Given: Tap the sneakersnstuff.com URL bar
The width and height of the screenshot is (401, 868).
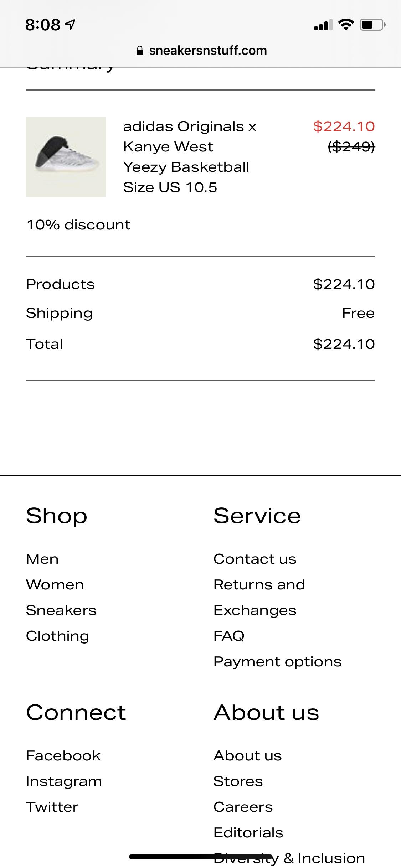Looking at the screenshot, I should (207, 51).
